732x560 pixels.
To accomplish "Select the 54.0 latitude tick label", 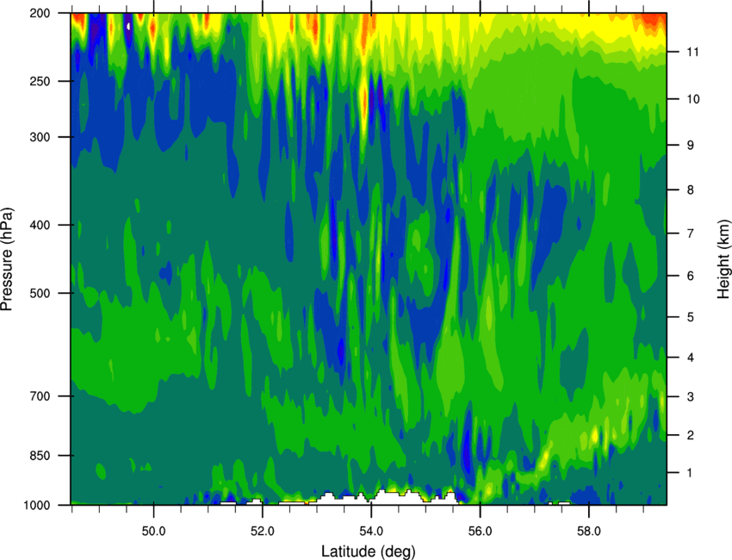I will (x=371, y=531).
